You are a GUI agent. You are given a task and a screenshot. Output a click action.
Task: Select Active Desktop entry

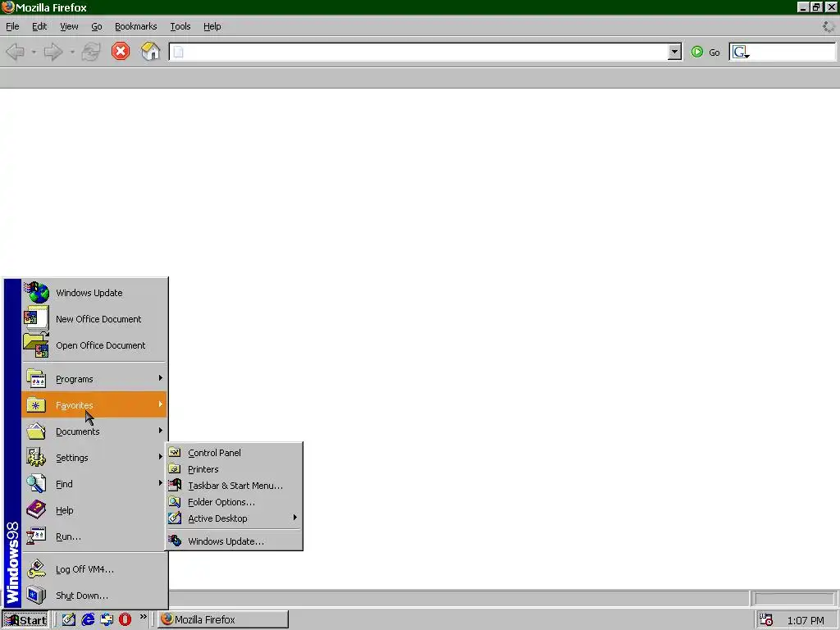[234, 518]
